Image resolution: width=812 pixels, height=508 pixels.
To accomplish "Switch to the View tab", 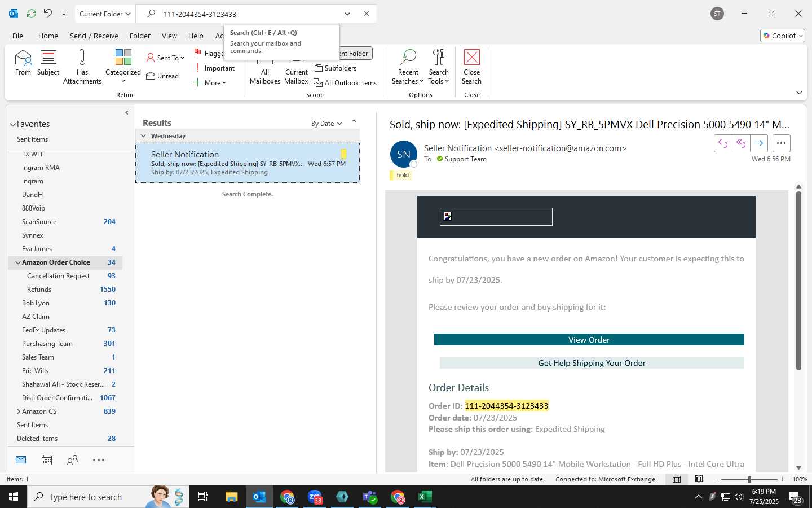I will (x=169, y=36).
